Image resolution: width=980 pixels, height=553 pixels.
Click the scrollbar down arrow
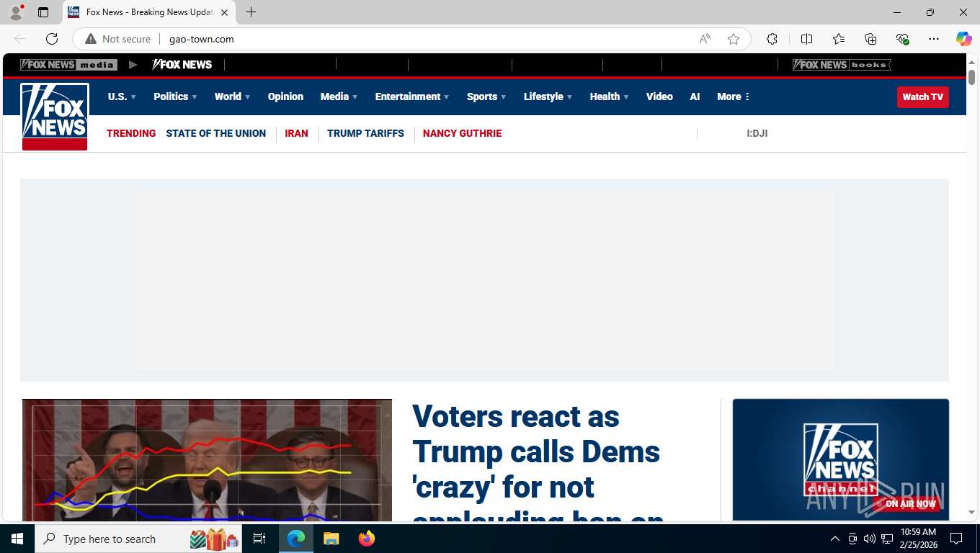point(971,513)
